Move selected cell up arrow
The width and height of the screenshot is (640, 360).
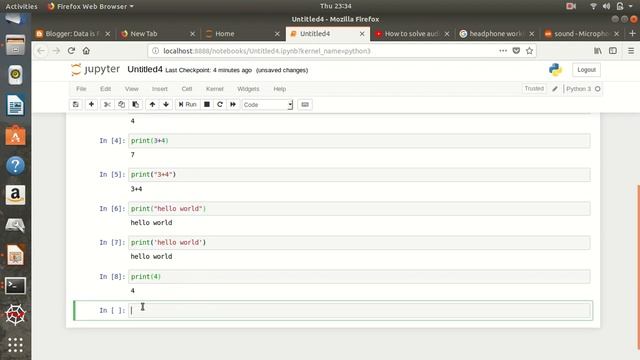tap(152, 104)
